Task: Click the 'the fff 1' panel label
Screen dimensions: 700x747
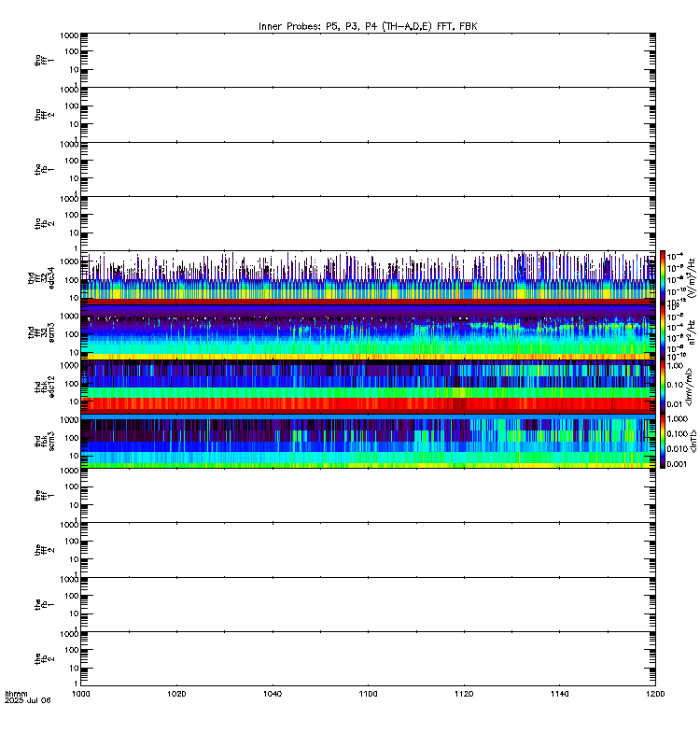Action: 44,496
